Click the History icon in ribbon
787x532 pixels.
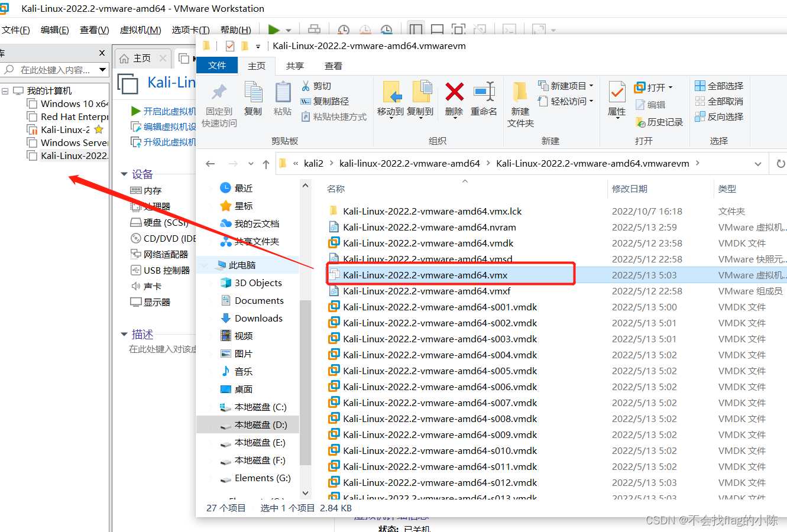[659, 122]
